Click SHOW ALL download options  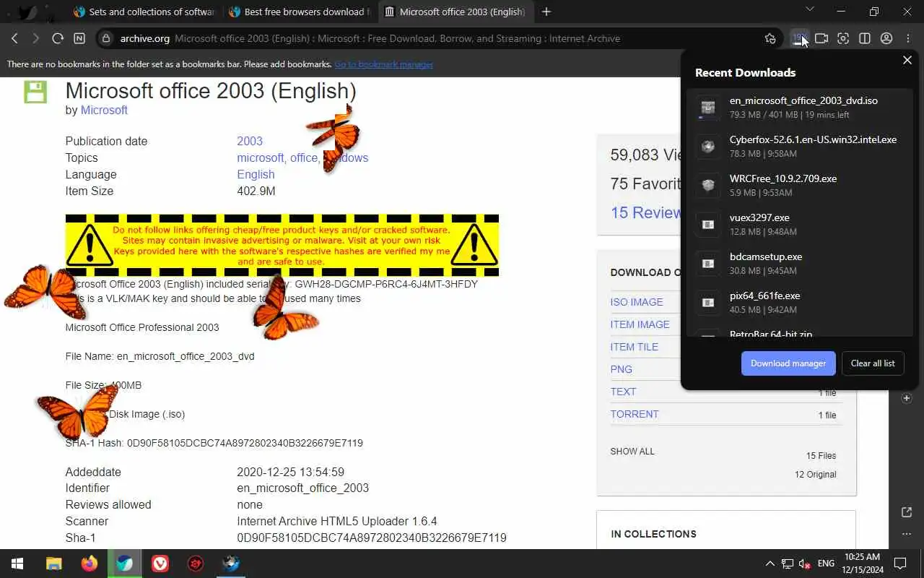[632, 452]
